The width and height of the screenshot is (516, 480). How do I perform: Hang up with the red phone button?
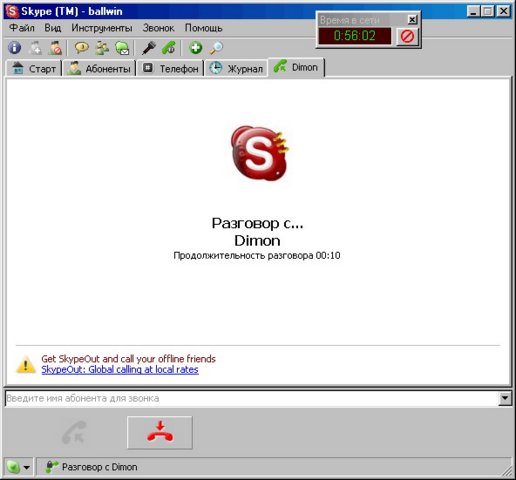160,432
